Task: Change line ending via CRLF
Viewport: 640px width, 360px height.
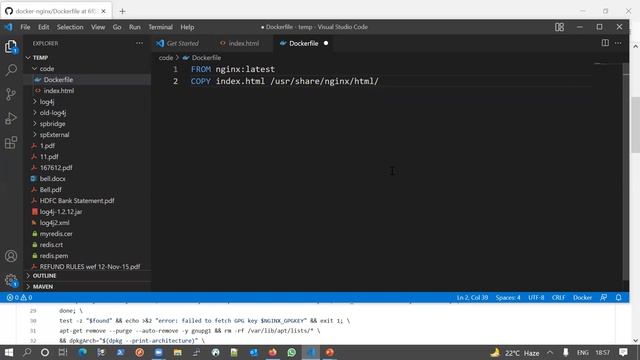Action: 558,298
